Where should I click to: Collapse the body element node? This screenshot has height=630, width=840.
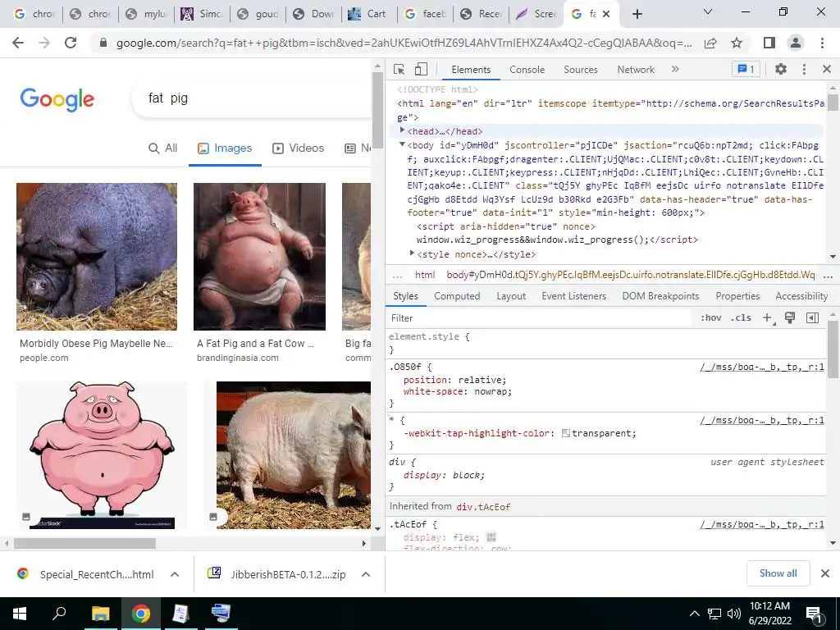click(x=402, y=144)
